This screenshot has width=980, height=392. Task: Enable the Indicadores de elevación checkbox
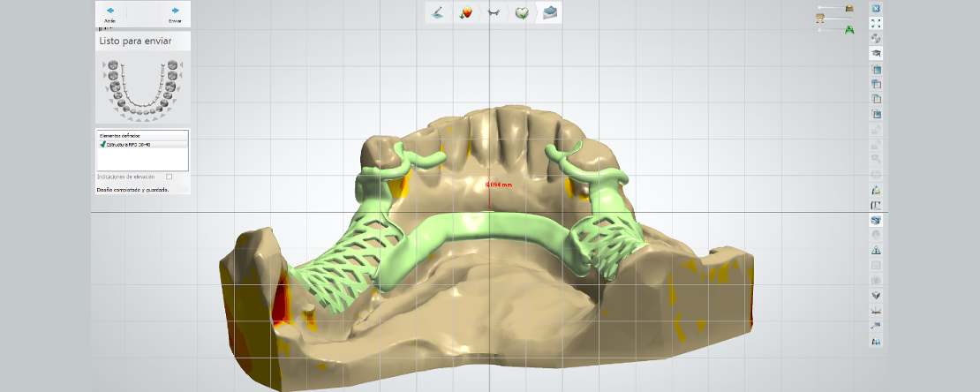tap(170, 177)
